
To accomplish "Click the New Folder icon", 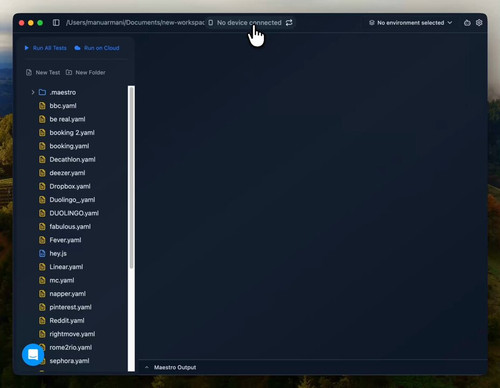I will [x=69, y=72].
